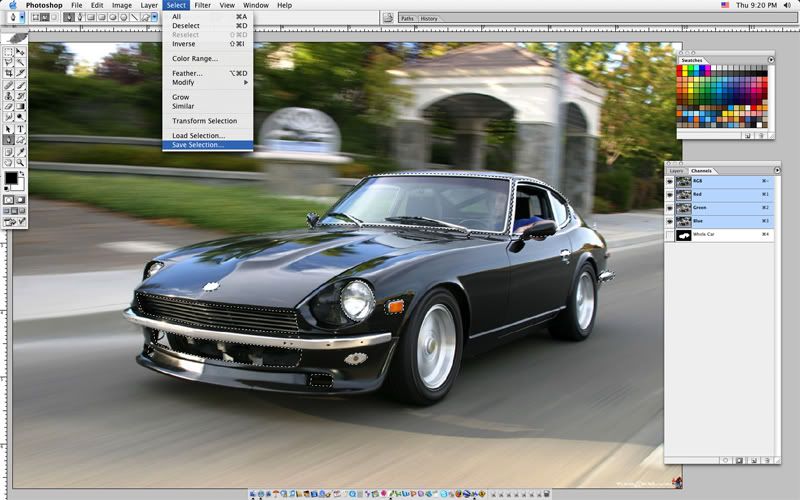Hide the Red channel visibility eye
This screenshot has width=800, height=500.
[670, 195]
